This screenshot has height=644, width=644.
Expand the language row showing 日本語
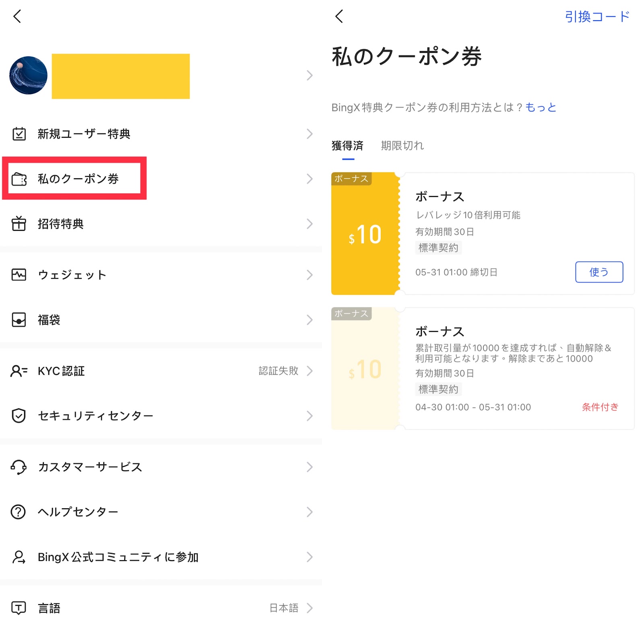(x=309, y=608)
